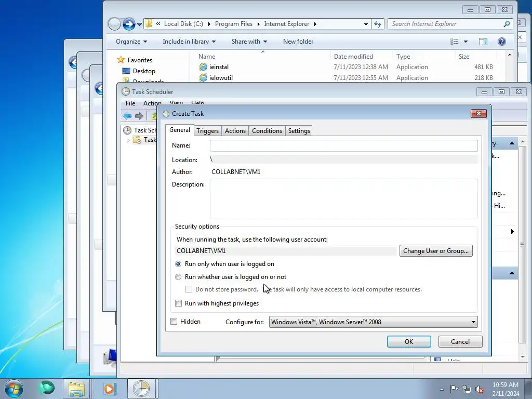
Task: Click Cancel in Create Task dialog
Action: pyautogui.click(x=460, y=342)
